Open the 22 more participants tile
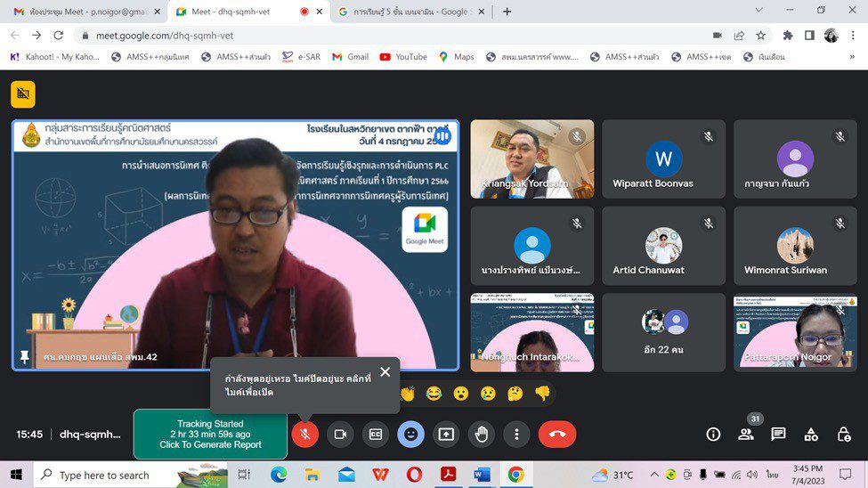Image resolution: width=868 pixels, height=488 pixels. click(663, 332)
